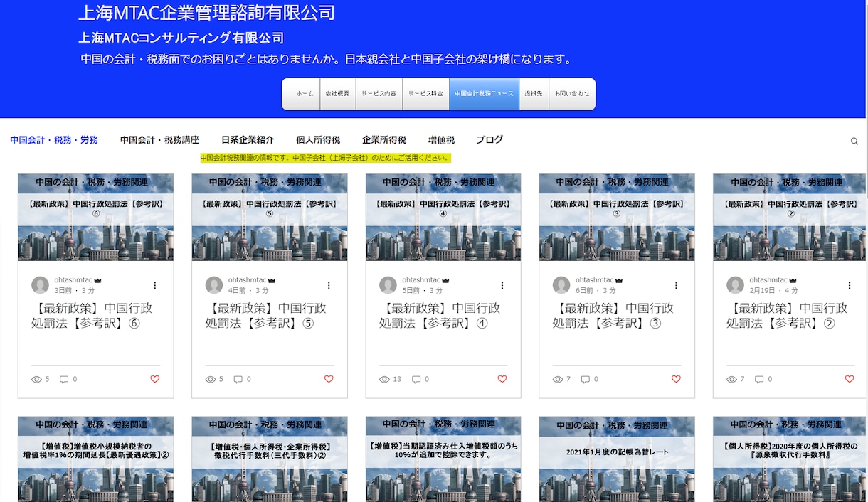The width and height of the screenshot is (868, 502).
Task: Open more options for 行政処罰法 ④ post
Action: (x=502, y=285)
